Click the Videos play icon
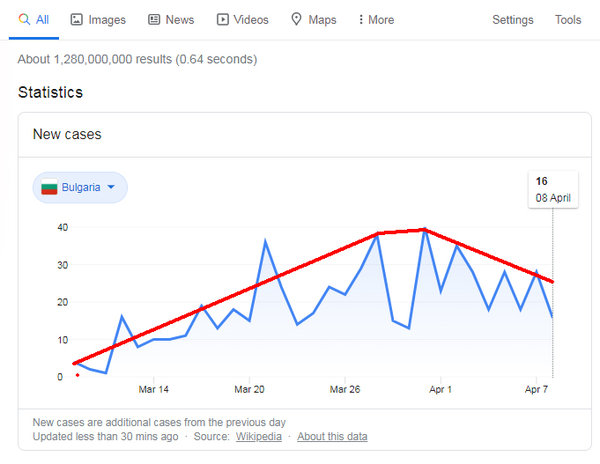Image resolution: width=600 pixels, height=464 pixels. (223, 19)
